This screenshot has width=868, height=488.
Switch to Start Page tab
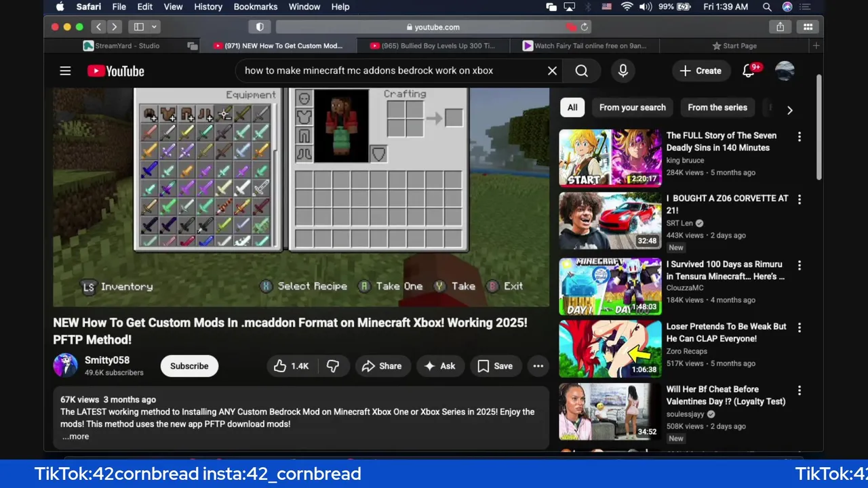tap(734, 45)
